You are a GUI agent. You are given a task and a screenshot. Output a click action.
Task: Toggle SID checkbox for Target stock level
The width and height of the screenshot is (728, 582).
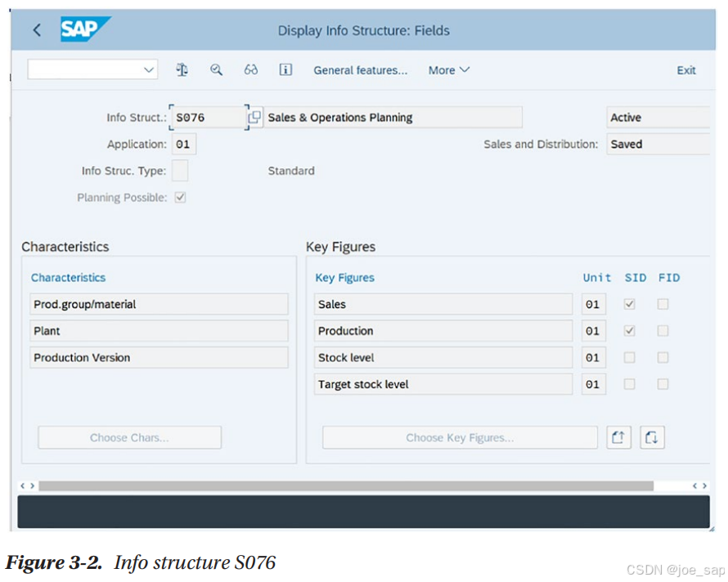point(629,384)
